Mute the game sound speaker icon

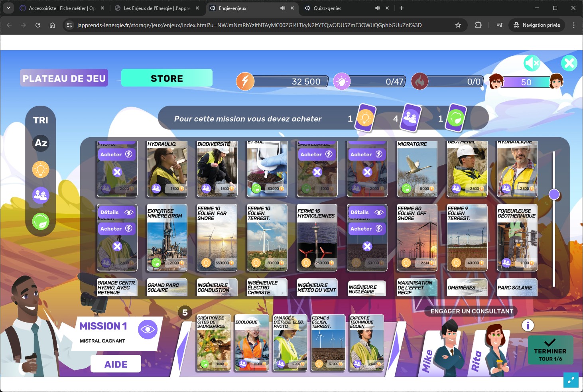click(x=532, y=63)
